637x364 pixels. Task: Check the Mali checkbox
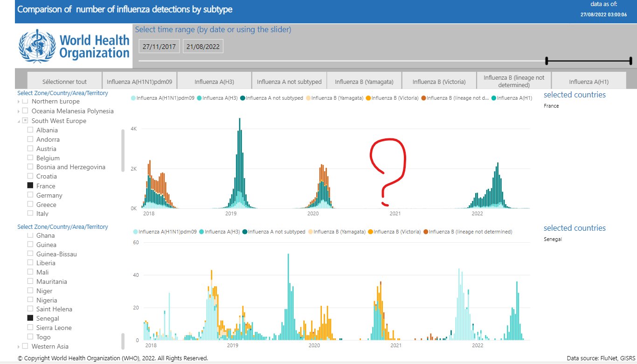[x=30, y=272]
